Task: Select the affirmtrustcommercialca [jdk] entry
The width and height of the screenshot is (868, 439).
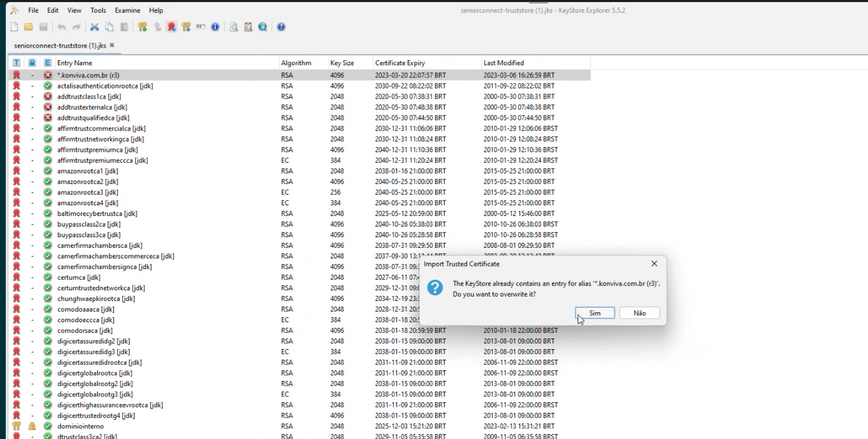Action: click(x=102, y=129)
